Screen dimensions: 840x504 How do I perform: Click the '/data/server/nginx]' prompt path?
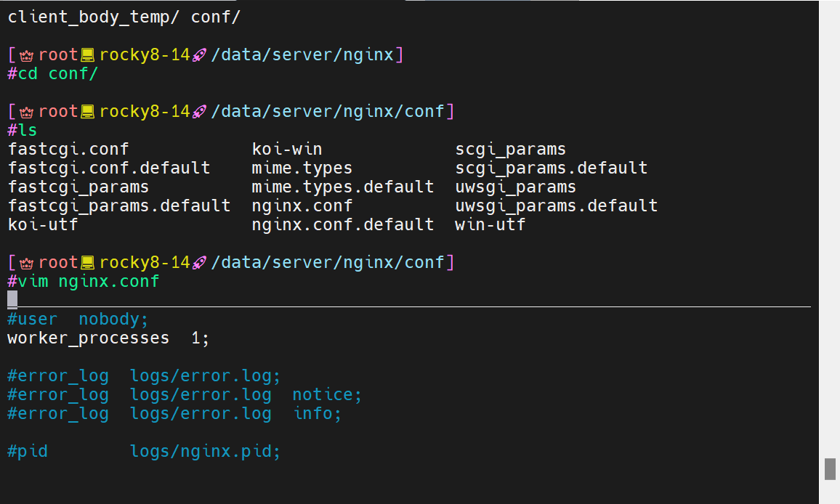click(x=307, y=54)
